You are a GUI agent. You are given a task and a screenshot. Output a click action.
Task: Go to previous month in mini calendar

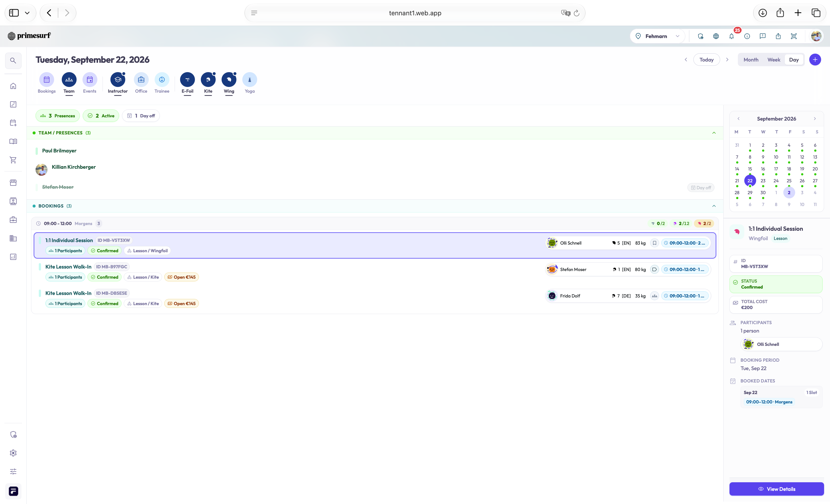(738, 119)
